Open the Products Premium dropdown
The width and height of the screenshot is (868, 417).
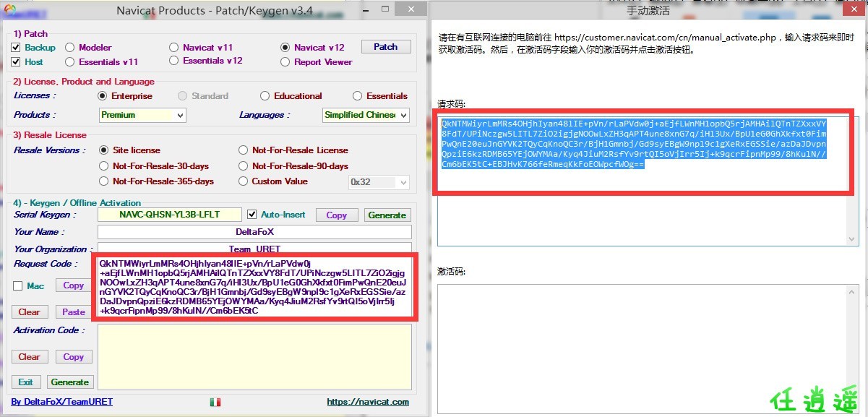point(142,115)
